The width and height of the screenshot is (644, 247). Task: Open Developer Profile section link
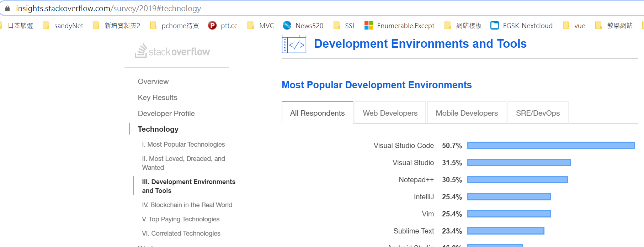point(166,114)
